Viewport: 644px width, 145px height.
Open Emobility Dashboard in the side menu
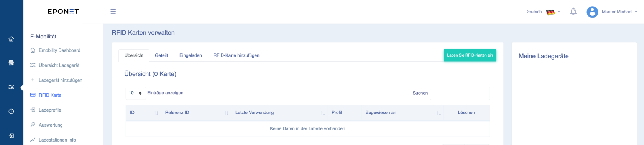(x=59, y=50)
